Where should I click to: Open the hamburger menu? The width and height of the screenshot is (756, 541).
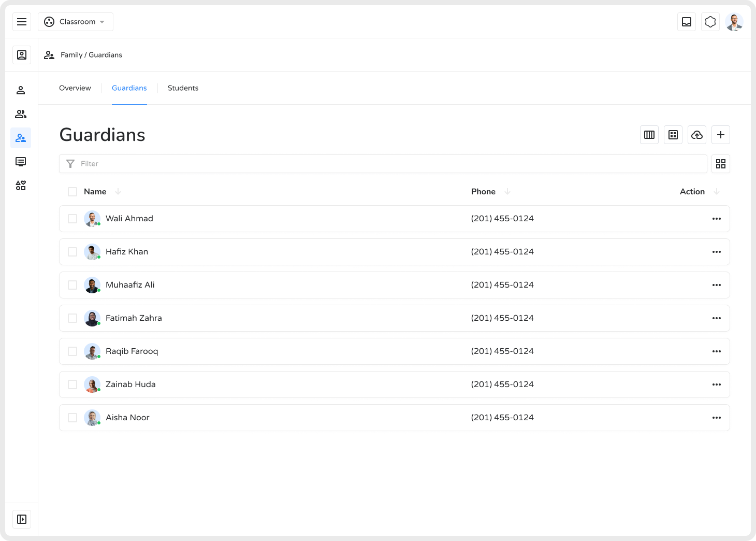22,22
